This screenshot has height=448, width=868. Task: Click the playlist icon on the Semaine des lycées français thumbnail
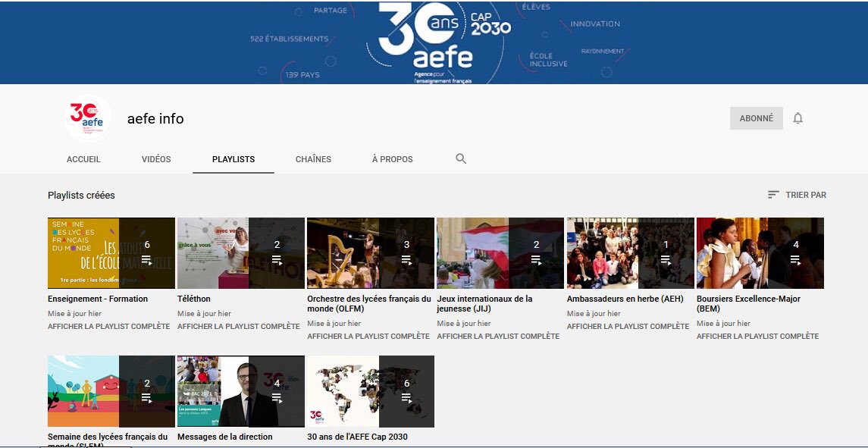pyautogui.click(x=147, y=398)
